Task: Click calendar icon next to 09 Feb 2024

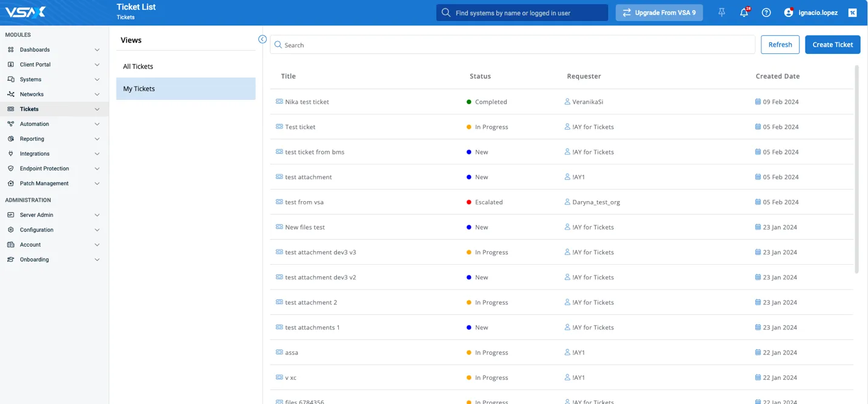Action: click(x=758, y=102)
